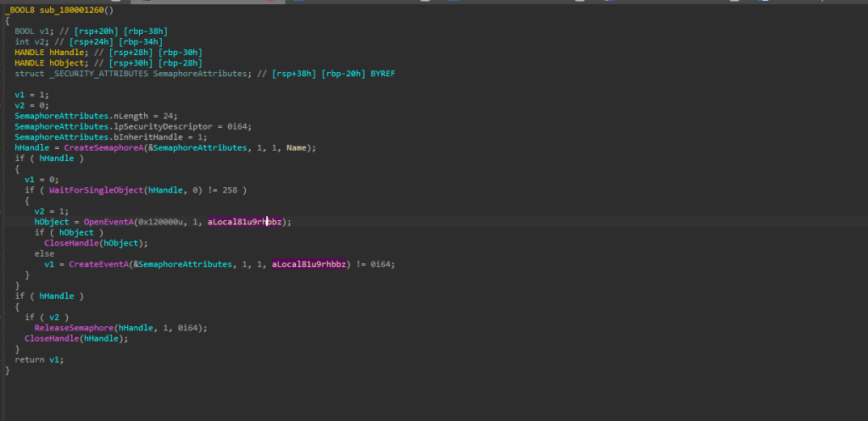
Task: Click the 'v1 = 0;' assignment line
Action: [42, 180]
